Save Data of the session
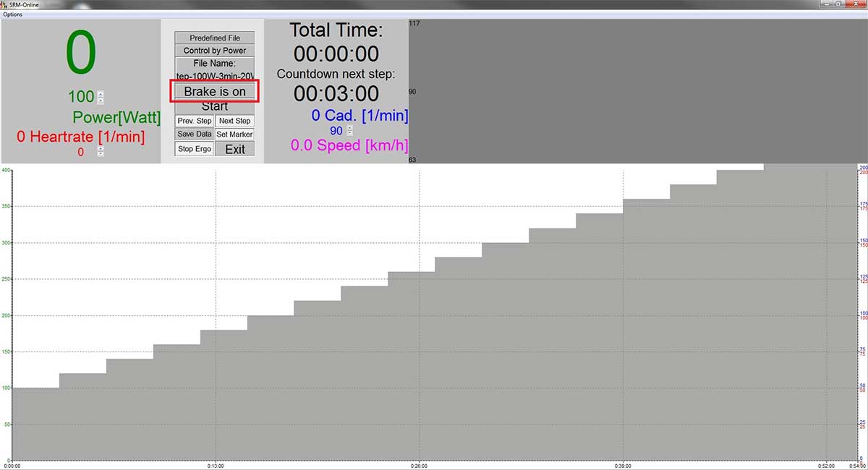 (195, 134)
